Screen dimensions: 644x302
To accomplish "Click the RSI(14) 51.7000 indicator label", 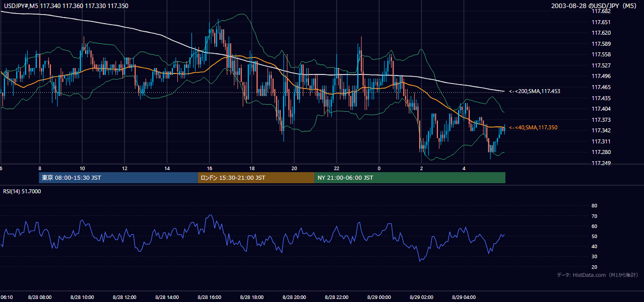I will point(22,191).
